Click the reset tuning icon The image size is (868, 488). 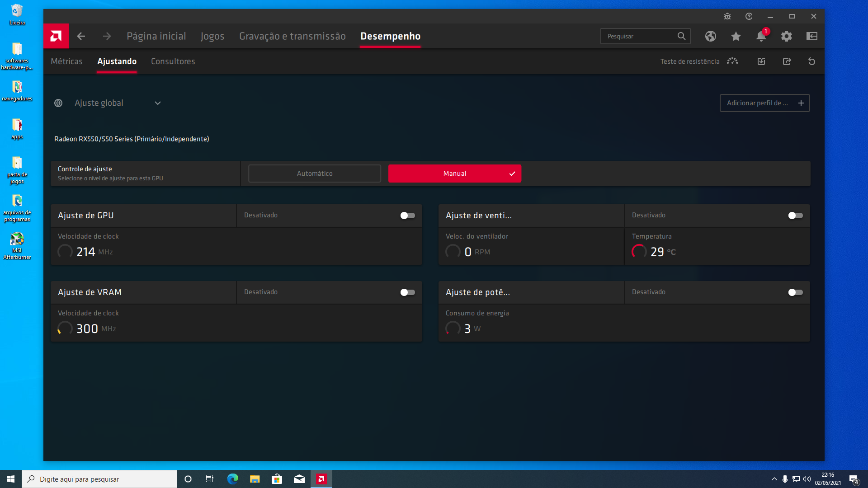pyautogui.click(x=812, y=61)
